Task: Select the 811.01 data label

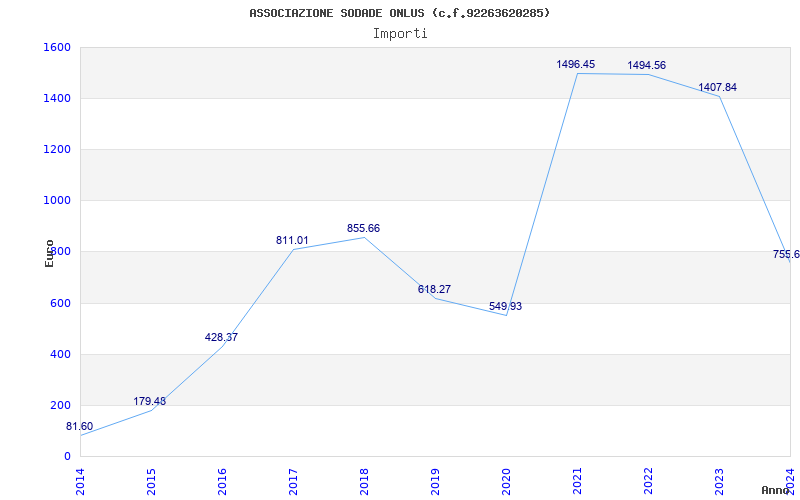Action: point(292,240)
